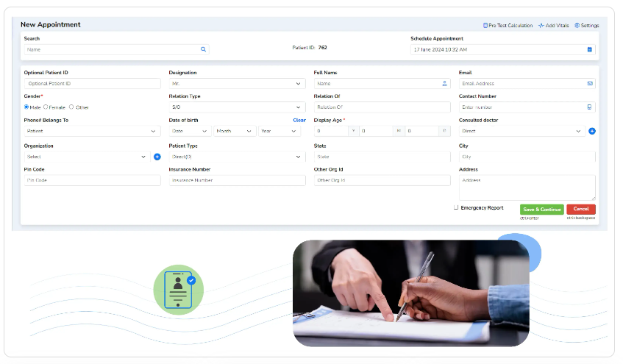This screenshot has height=364, width=623.
Task: Click the search magnifier icon in Name field
Action: click(x=203, y=49)
